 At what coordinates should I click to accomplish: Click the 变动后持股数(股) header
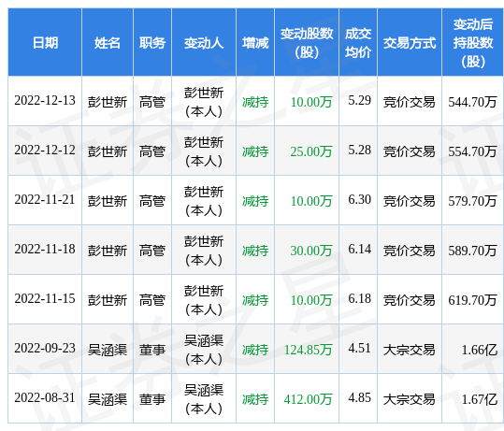point(473,43)
